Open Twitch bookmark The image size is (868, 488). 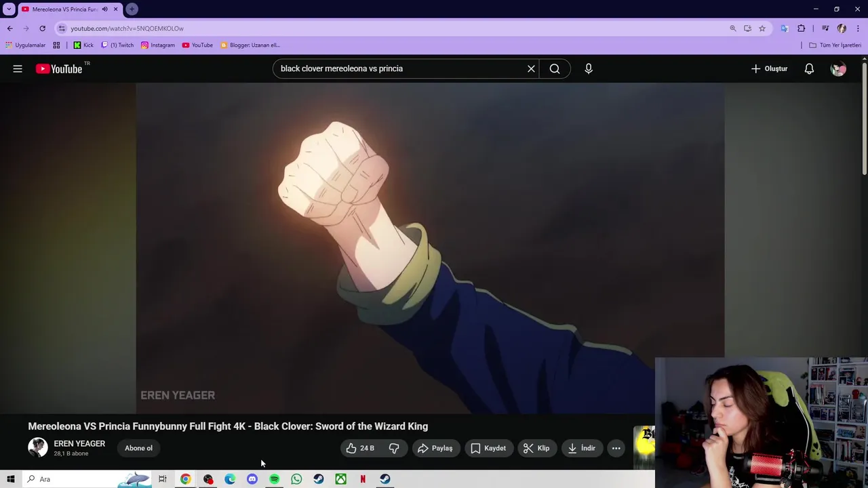(x=117, y=45)
